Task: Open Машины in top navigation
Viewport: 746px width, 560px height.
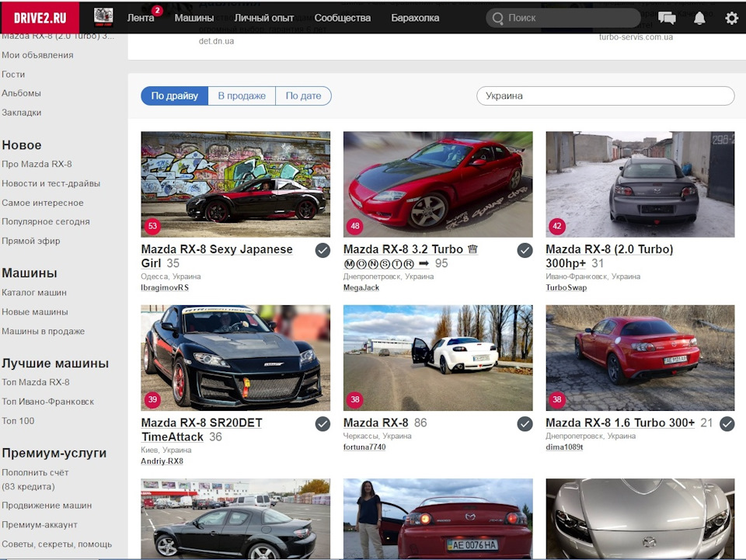Action: point(194,18)
